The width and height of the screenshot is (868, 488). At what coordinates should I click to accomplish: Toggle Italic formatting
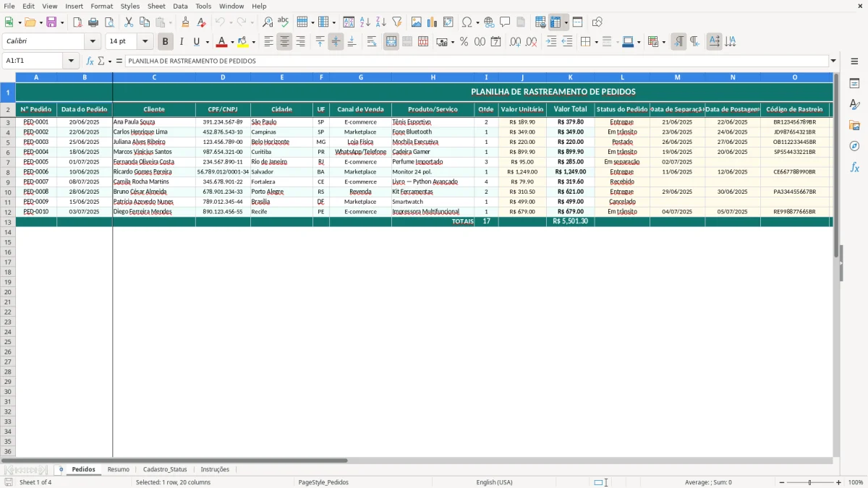182,42
